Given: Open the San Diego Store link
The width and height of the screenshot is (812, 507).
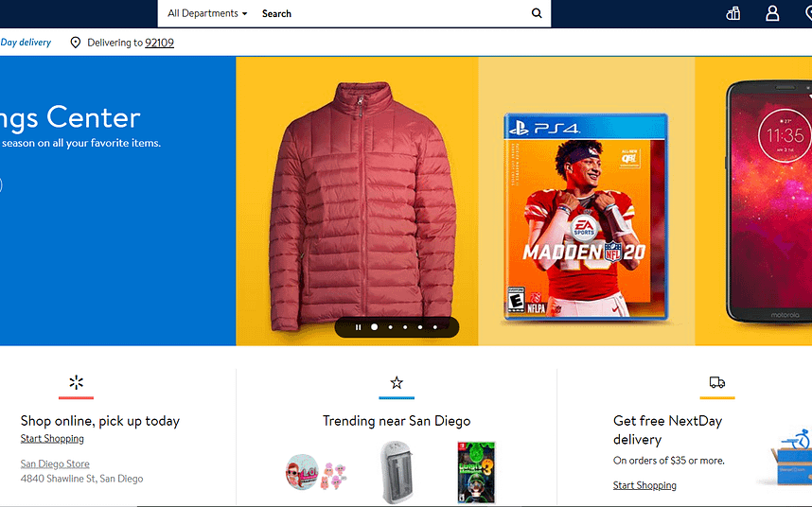Looking at the screenshot, I should point(55,463).
